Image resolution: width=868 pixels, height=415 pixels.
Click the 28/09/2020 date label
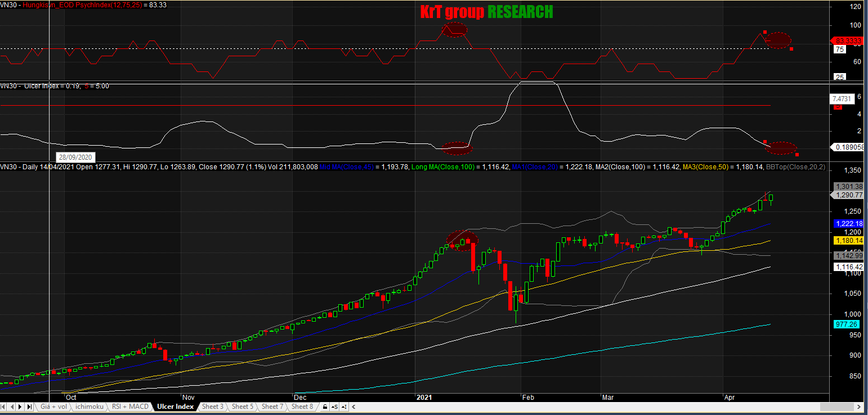pos(75,157)
